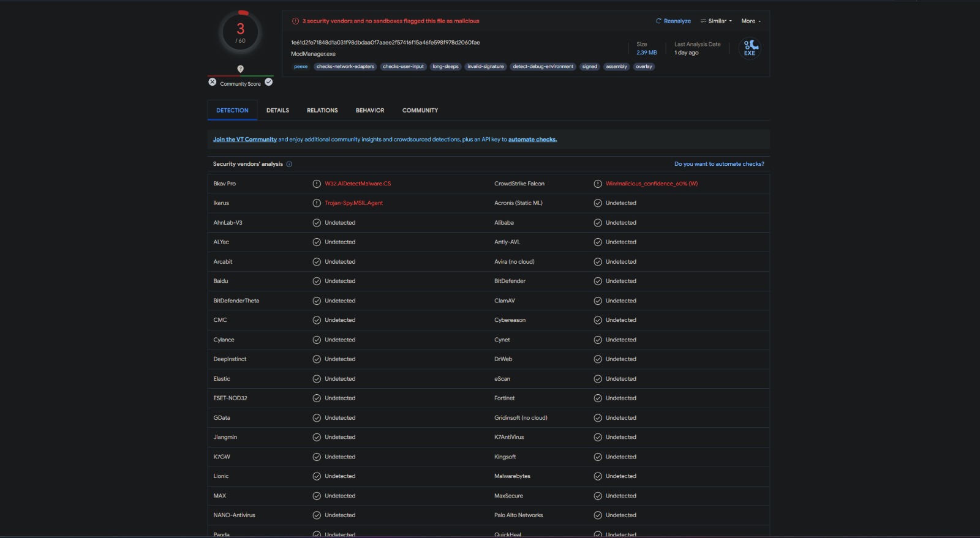Image resolution: width=980 pixels, height=538 pixels.
Task: Click the 3/60 detection score circle
Action: pyautogui.click(x=241, y=32)
